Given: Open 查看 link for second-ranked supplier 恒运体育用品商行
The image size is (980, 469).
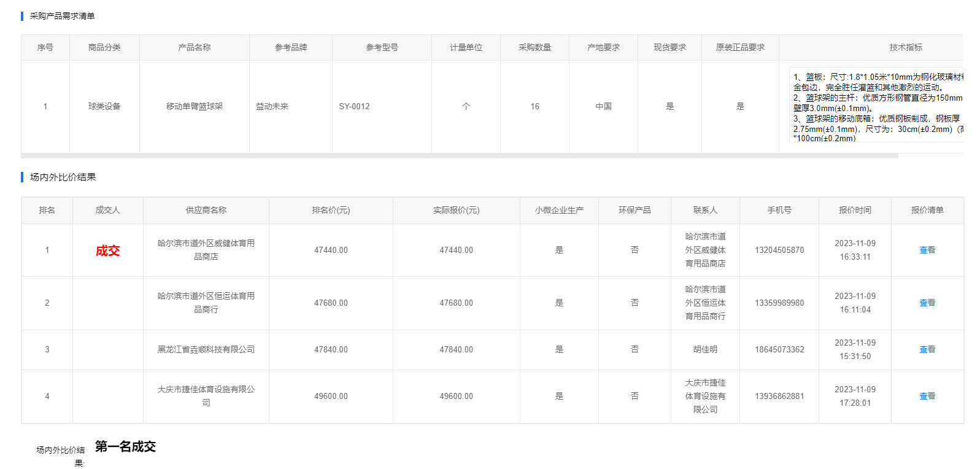Looking at the screenshot, I should (927, 303).
